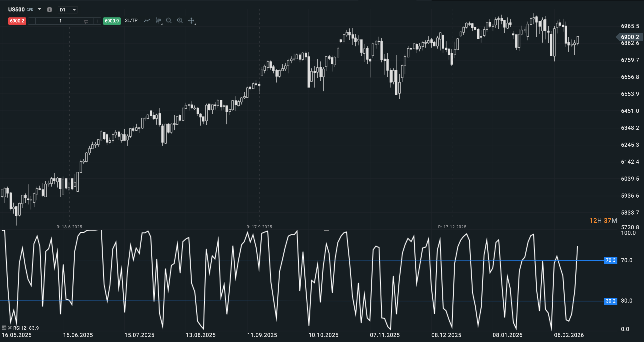Increase order volume with plus stepper
Image resolution: width=644 pixels, height=342 pixels.
[97, 21]
